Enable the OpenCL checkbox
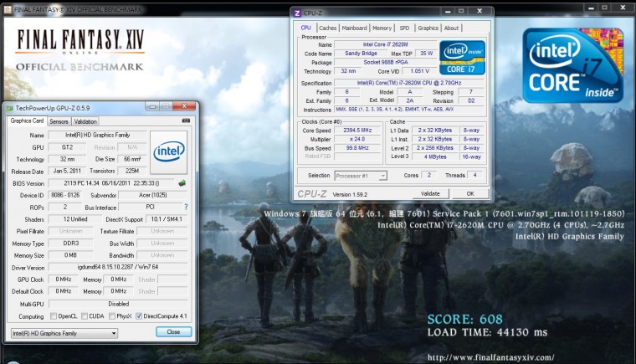This screenshot has width=636, height=364. pyautogui.click(x=53, y=316)
